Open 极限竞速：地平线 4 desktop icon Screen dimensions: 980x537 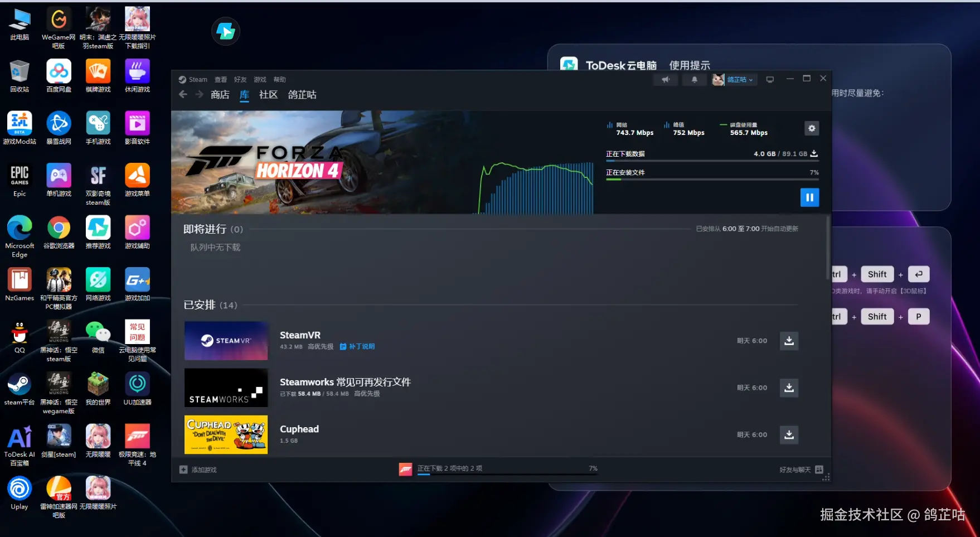[137, 445]
